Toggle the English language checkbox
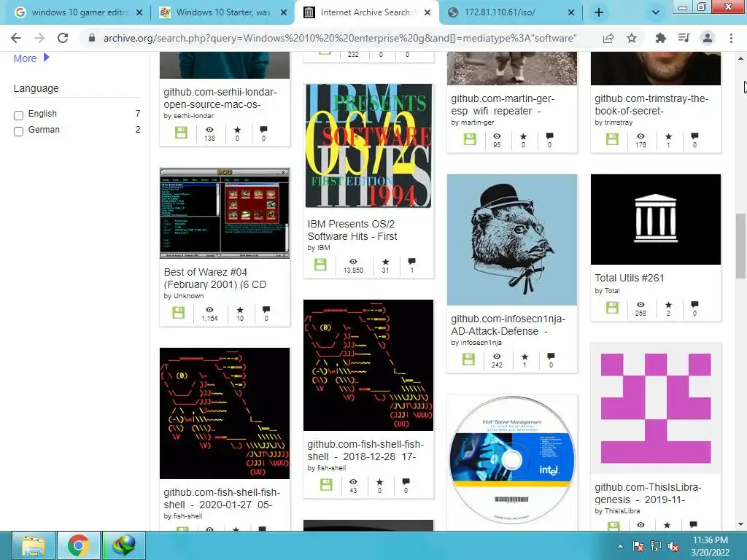This screenshot has width=747, height=560. tap(18, 115)
